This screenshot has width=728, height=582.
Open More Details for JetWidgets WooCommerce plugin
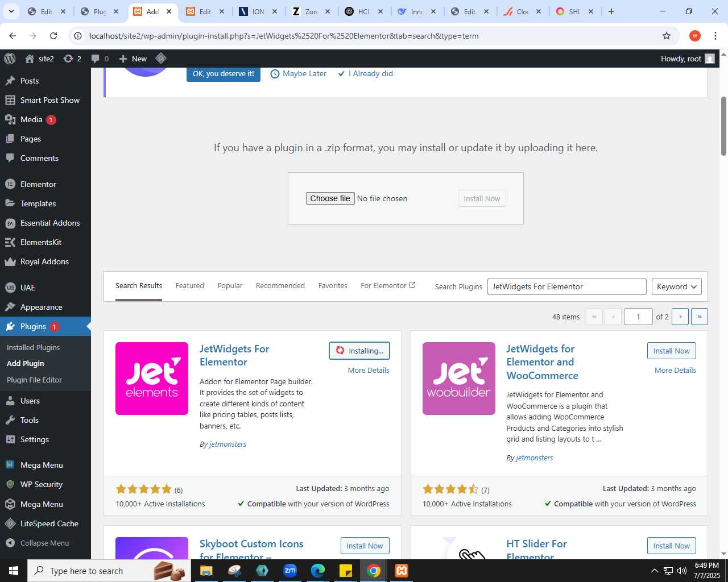click(675, 371)
